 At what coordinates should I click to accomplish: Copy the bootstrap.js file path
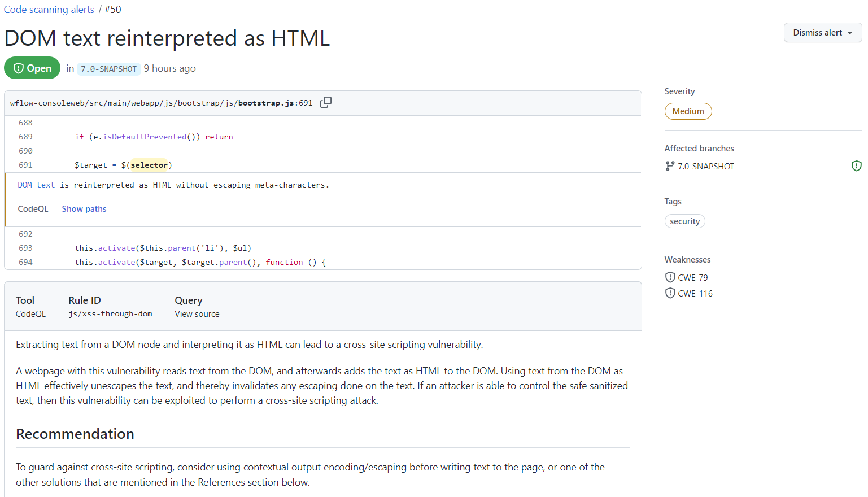click(x=326, y=102)
